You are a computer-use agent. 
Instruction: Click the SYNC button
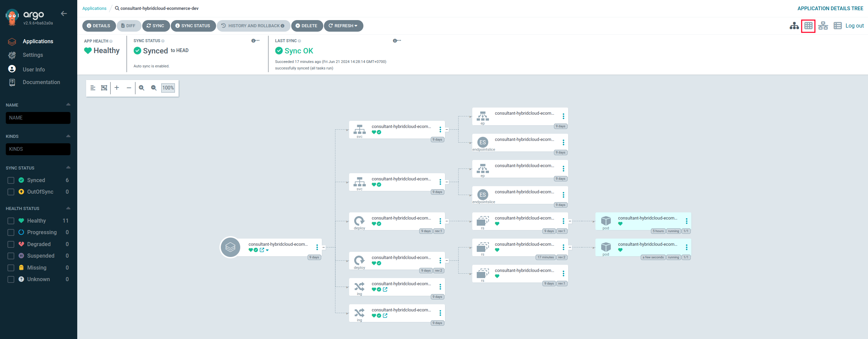click(155, 26)
